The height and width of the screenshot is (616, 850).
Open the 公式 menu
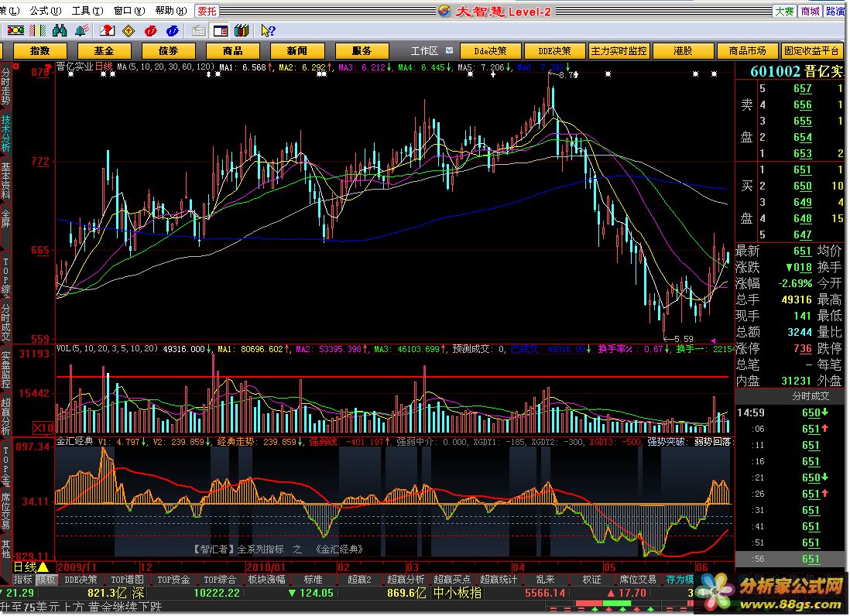point(46,10)
